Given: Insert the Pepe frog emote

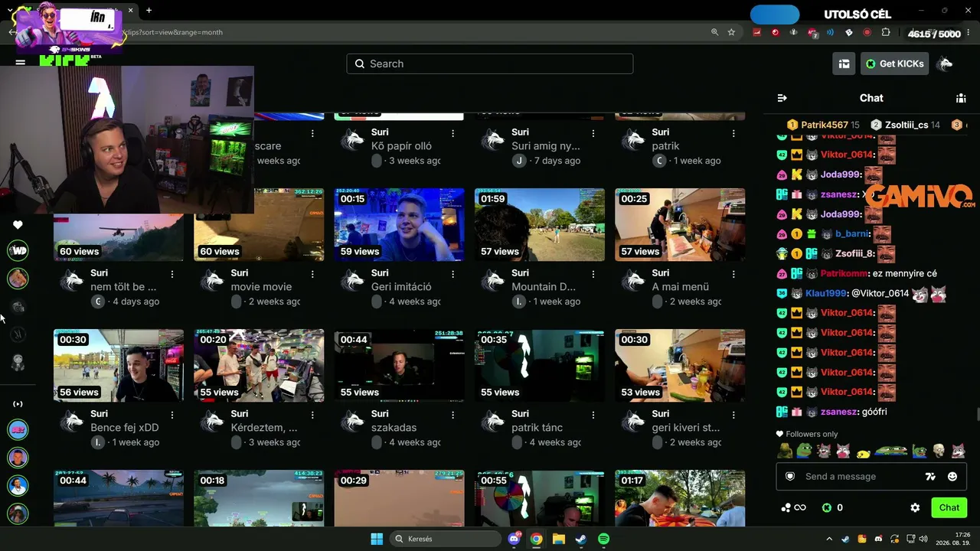Looking at the screenshot, I should (x=804, y=452).
